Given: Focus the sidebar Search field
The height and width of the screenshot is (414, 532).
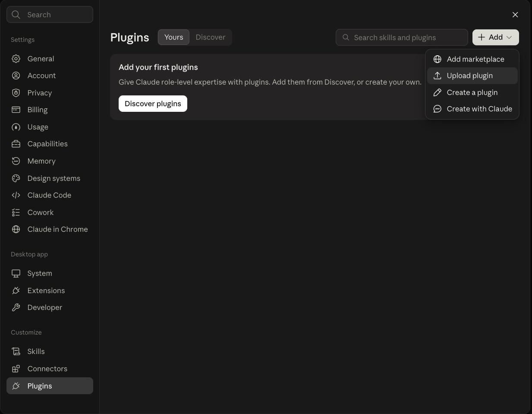Looking at the screenshot, I should pos(50,15).
